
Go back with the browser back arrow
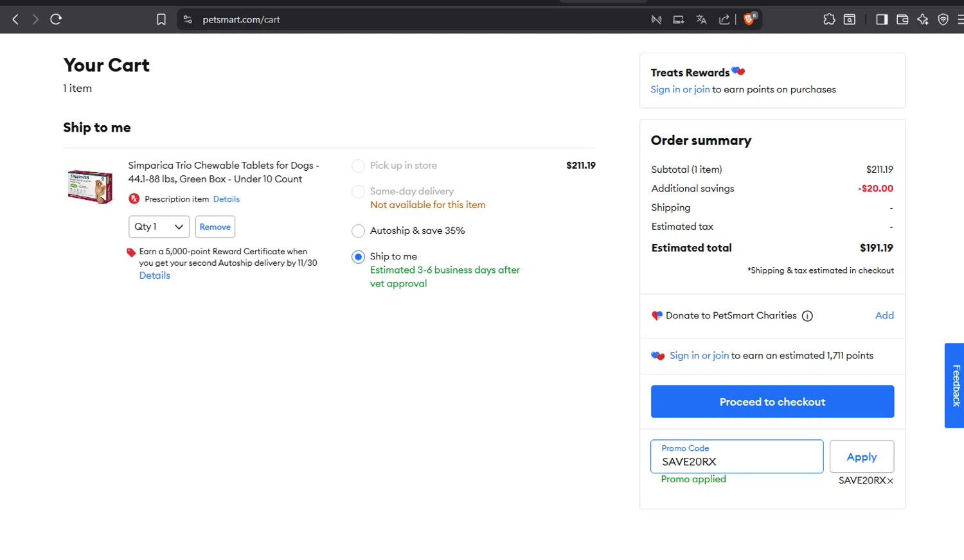[15, 19]
